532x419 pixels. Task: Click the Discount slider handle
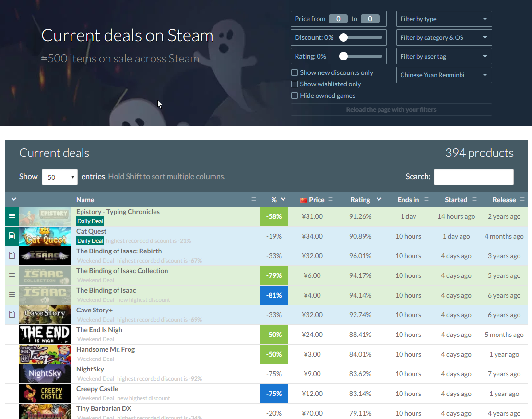click(343, 37)
